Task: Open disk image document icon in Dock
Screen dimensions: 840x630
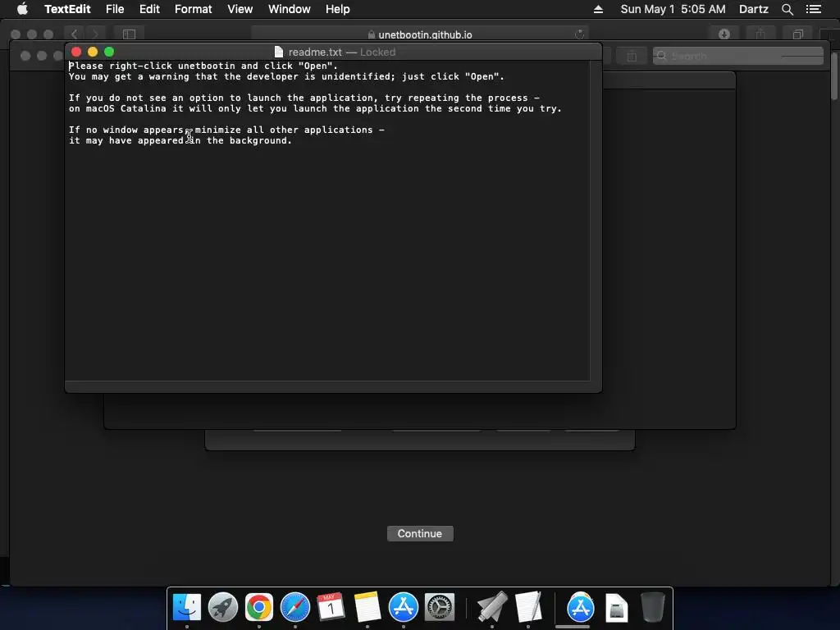Action: (x=617, y=607)
